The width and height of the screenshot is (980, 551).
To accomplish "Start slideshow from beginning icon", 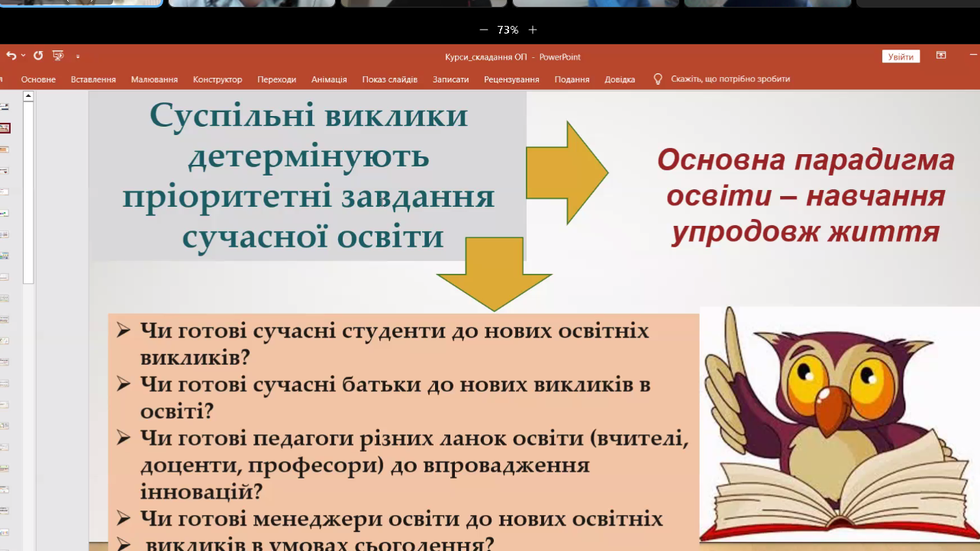I will (58, 56).
